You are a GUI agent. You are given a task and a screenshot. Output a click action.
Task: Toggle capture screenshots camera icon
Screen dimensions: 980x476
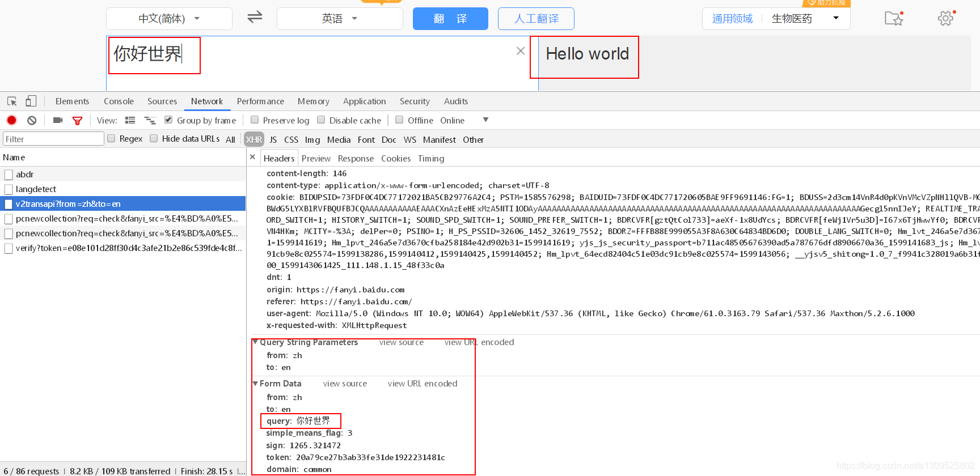[x=58, y=120]
